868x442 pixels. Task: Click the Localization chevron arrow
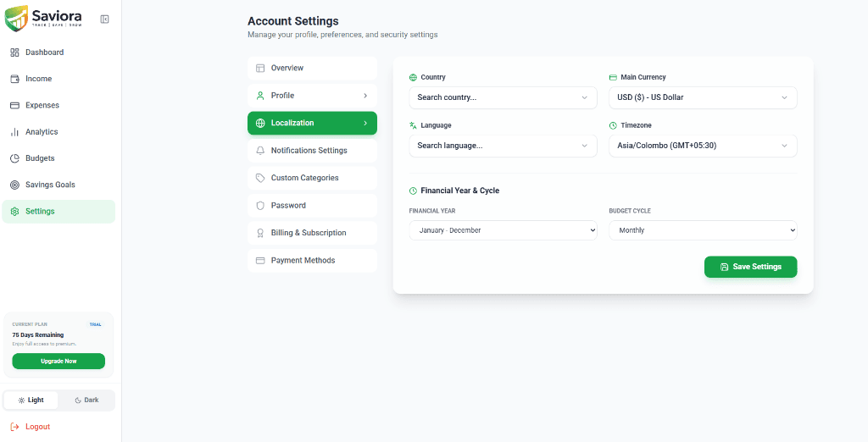(x=365, y=123)
